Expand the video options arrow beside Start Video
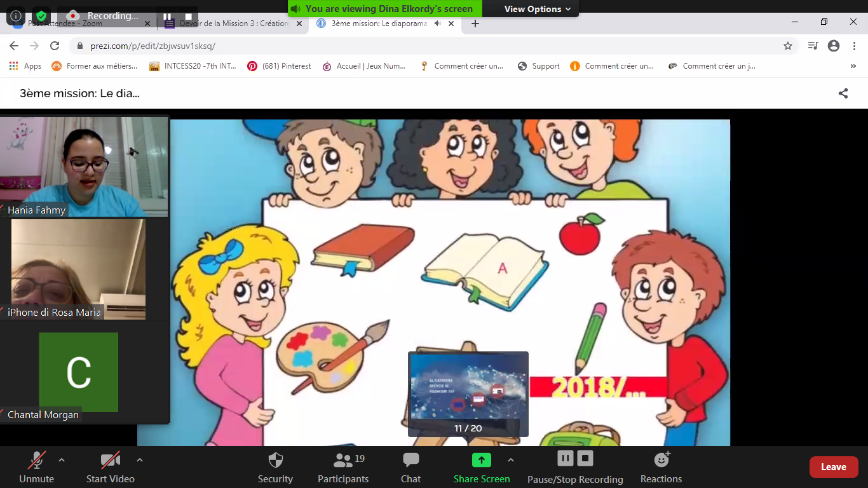 pos(140,459)
